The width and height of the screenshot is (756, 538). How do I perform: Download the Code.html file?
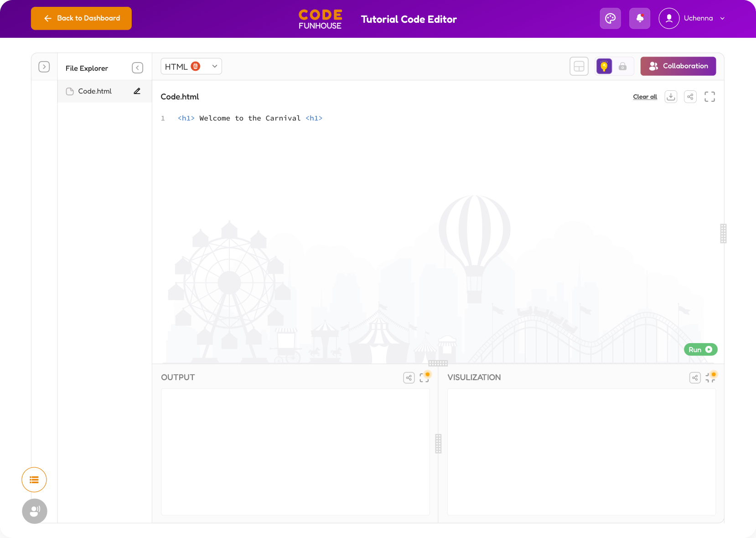point(670,97)
